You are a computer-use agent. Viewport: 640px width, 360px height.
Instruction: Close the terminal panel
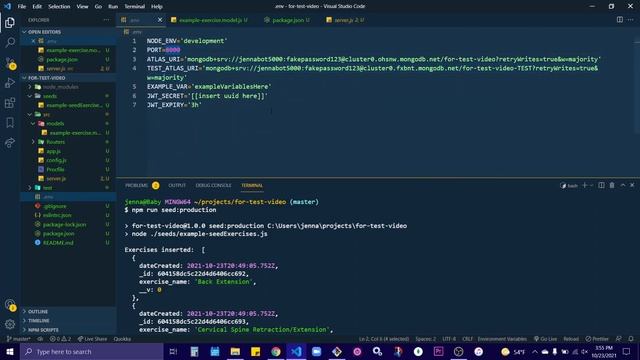[x=632, y=185]
